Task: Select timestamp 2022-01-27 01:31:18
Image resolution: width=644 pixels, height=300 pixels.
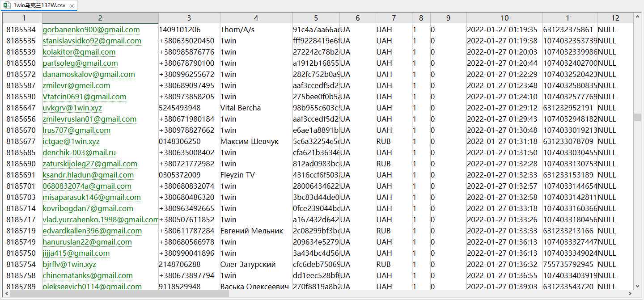Action: 504,141
